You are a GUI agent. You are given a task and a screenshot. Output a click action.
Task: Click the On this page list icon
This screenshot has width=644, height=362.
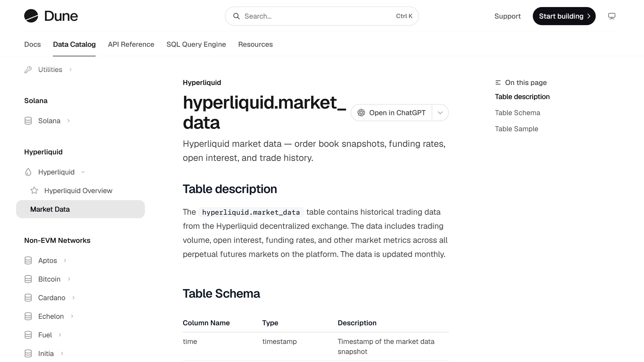pyautogui.click(x=498, y=82)
